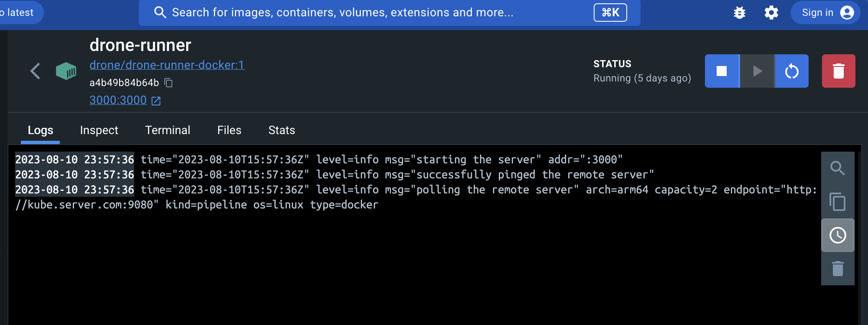Toggle timestamps with clock icon
Image resolution: width=868 pixels, height=325 pixels.
[837, 235]
